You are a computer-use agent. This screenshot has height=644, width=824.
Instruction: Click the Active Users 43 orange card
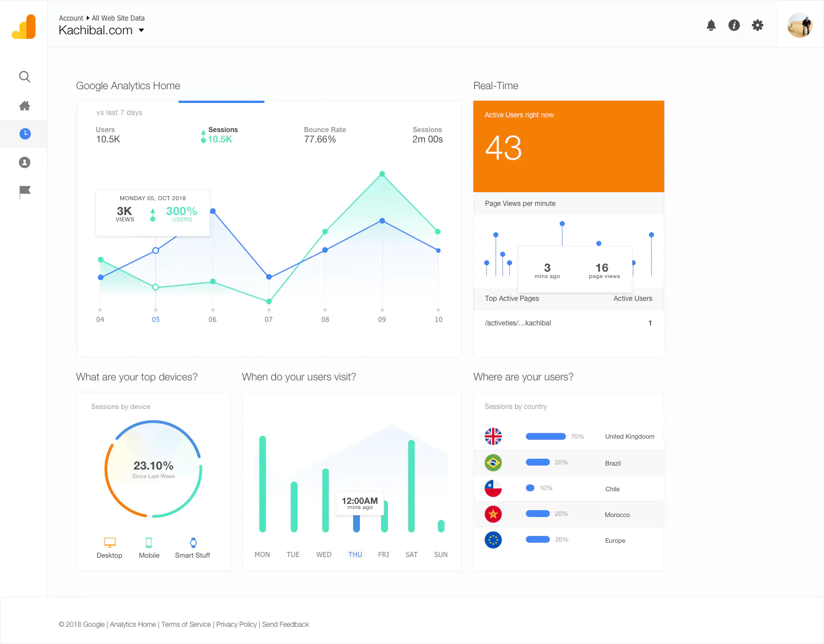pos(569,146)
